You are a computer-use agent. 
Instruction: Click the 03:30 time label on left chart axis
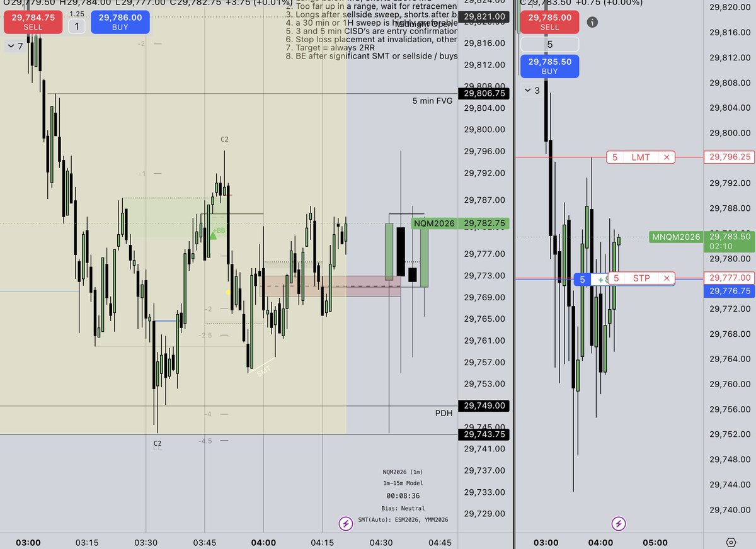[146, 543]
